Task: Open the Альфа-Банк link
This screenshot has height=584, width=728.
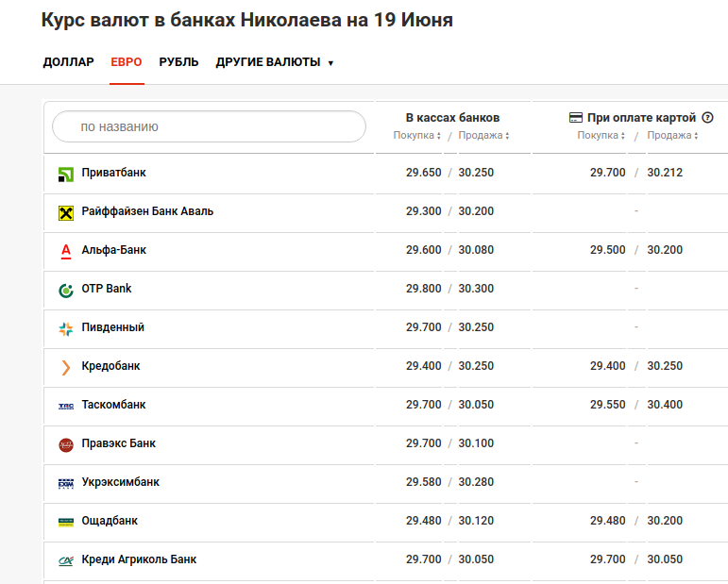Action: (113, 250)
